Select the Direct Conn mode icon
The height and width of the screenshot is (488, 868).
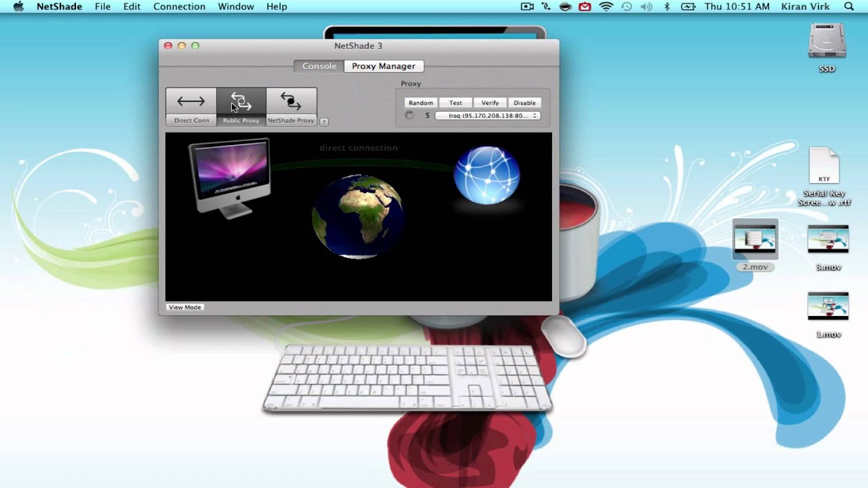point(191,102)
